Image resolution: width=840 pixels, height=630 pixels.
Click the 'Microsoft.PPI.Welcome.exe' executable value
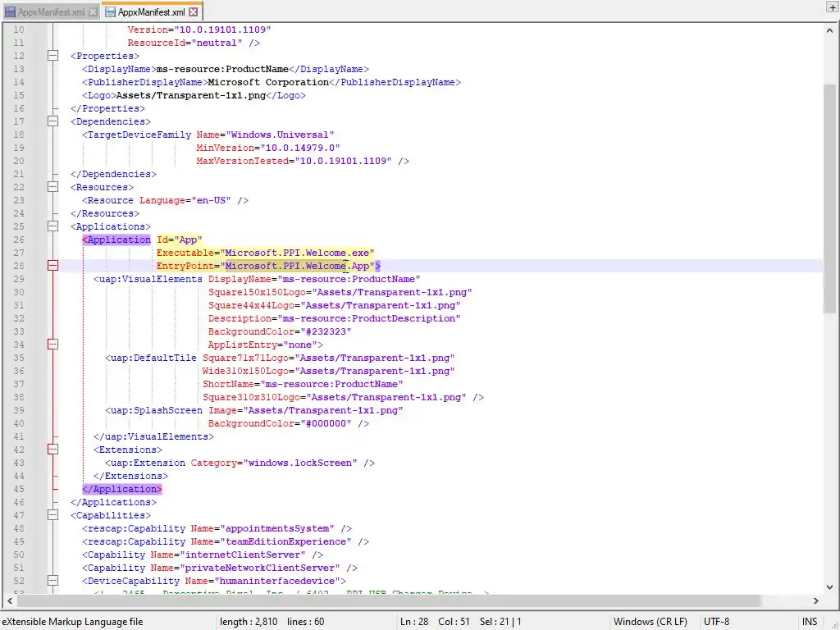tap(297, 253)
